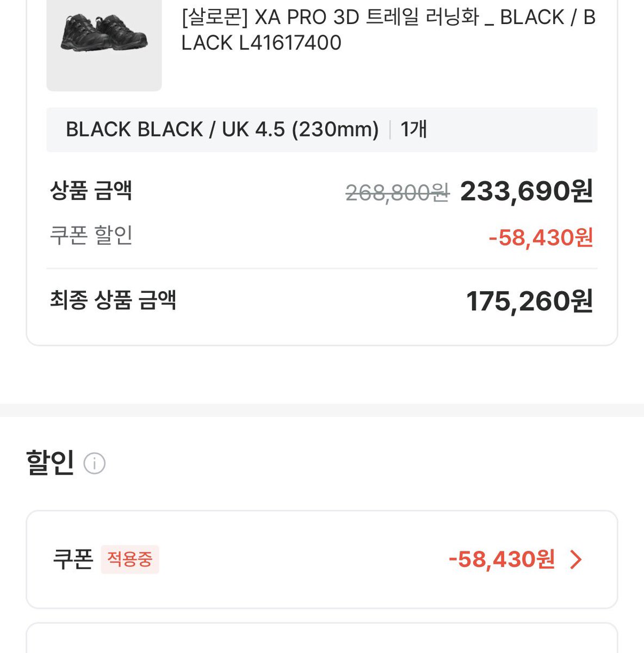This screenshot has height=653, width=644.
Task: Tap the 175,260원 final amount
Action: (530, 301)
